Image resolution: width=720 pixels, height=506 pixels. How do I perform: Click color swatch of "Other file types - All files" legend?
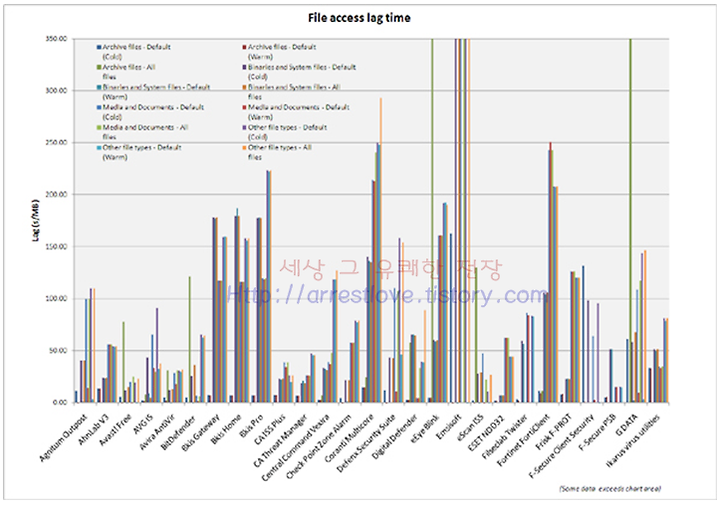point(244,148)
